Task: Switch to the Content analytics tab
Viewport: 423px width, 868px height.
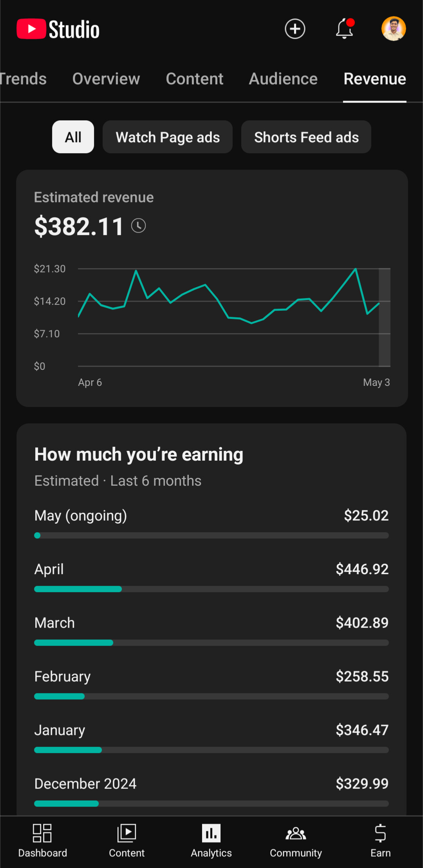Action: 195,79
